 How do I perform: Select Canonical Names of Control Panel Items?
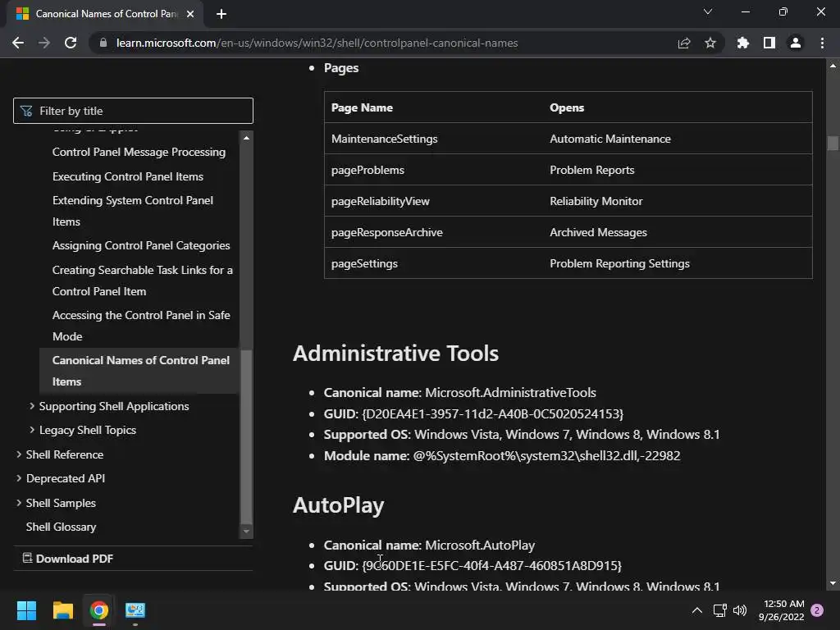(x=139, y=371)
